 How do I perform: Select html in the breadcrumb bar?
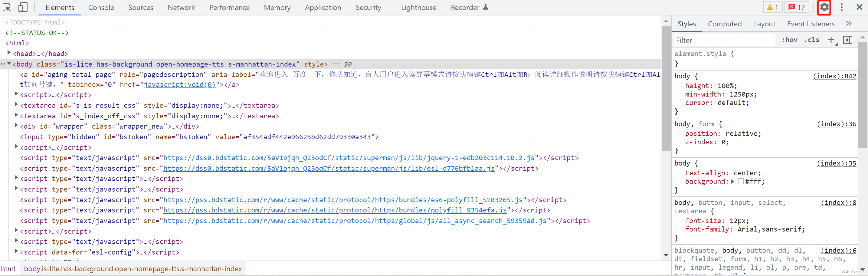8,269
